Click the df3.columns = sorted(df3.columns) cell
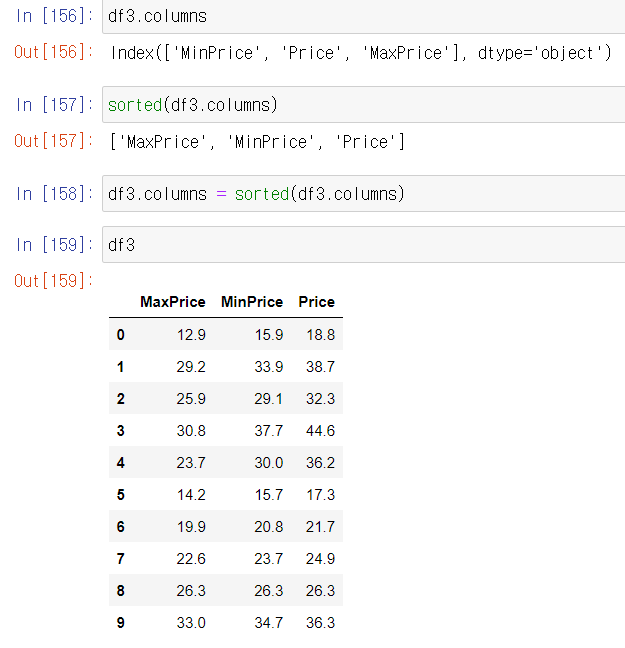This screenshot has height=648, width=625. coord(364,194)
